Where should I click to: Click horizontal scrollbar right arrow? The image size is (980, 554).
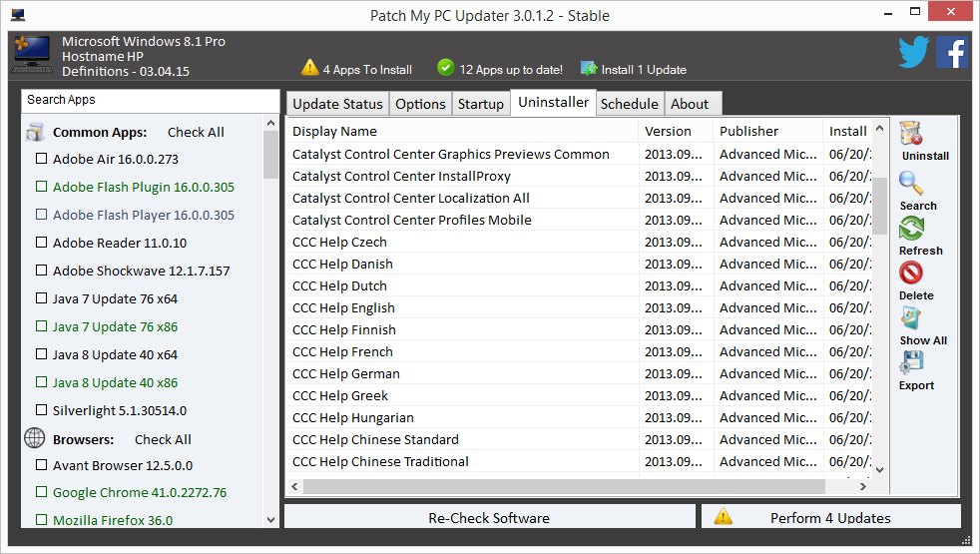point(863,486)
